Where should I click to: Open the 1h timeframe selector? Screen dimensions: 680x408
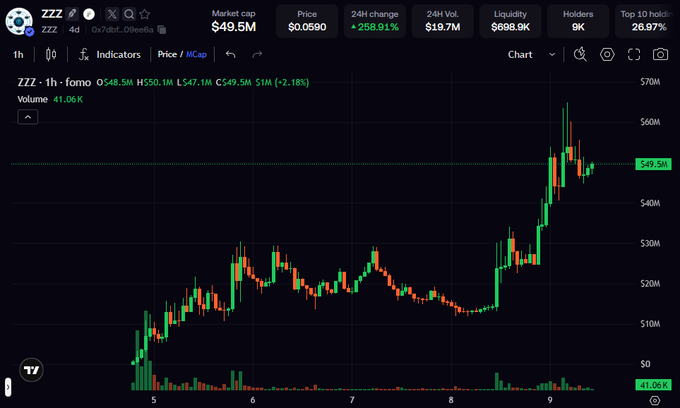pos(18,55)
